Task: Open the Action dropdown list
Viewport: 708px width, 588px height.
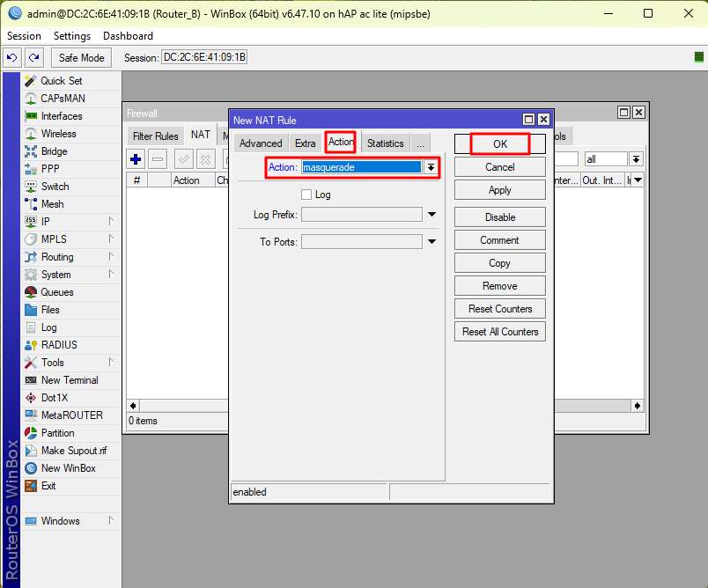Action: click(431, 167)
